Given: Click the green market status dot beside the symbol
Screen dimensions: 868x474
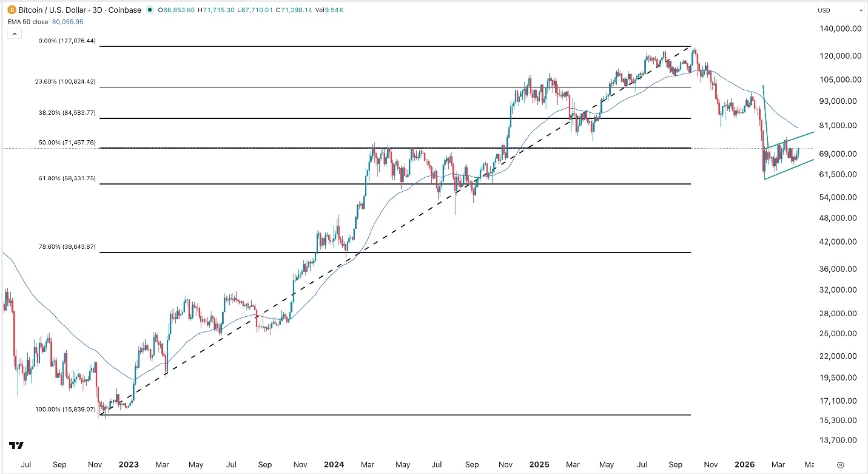Looking at the screenshot, I should 149,10.
